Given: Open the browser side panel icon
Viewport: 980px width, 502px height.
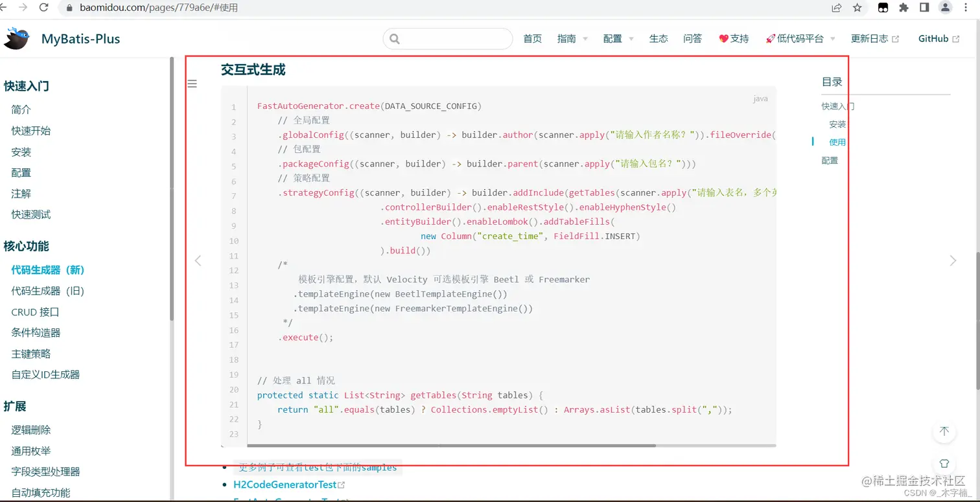Looking at the screenshot, I should 924,8.
